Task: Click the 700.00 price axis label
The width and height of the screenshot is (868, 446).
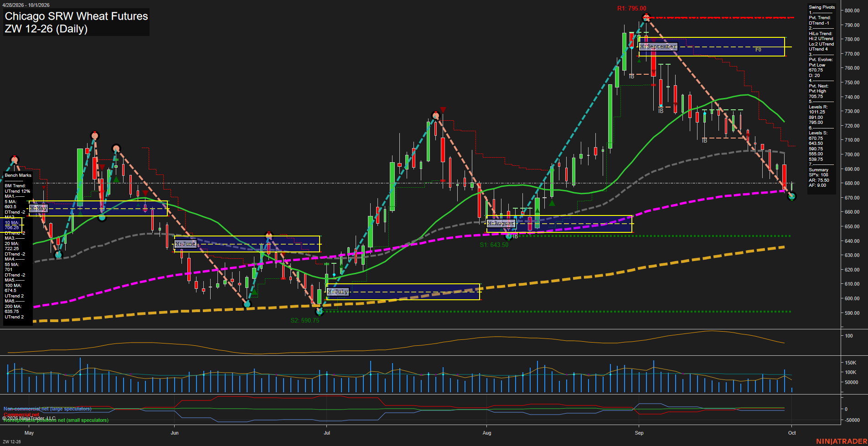Action: pyautogui.click(x=852, y=154)
